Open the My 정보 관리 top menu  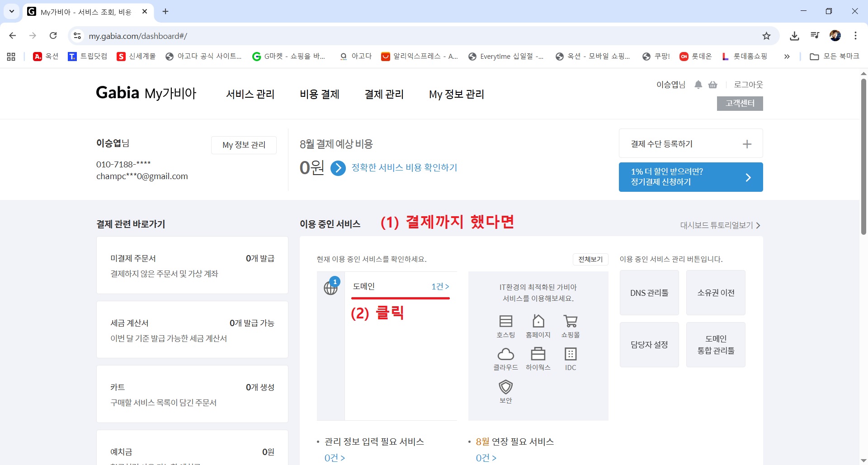pyautogui.click(x=457, y=94)
